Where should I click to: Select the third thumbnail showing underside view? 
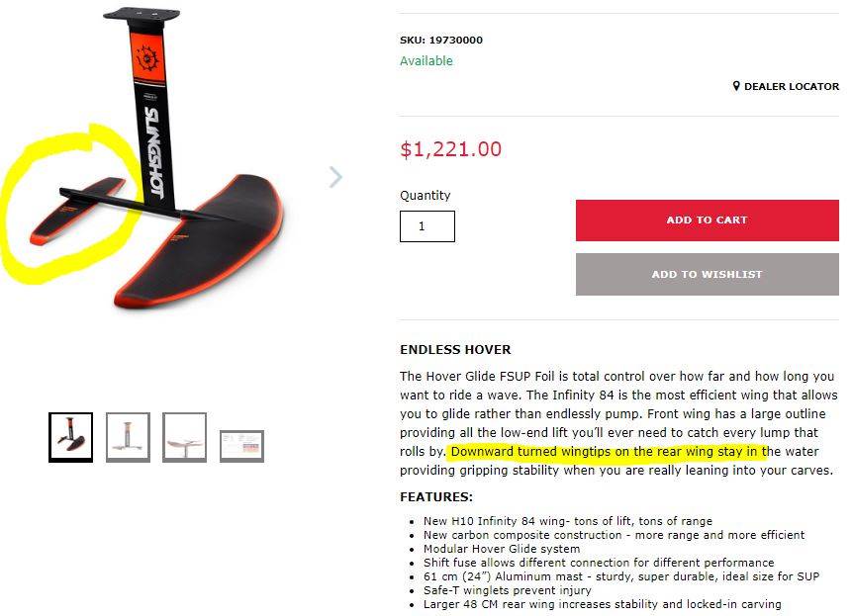click(x=184, y=437)
